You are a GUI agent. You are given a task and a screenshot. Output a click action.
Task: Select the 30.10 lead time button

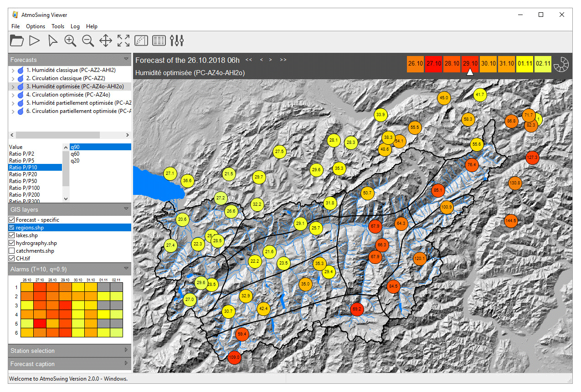click(488, 64)
